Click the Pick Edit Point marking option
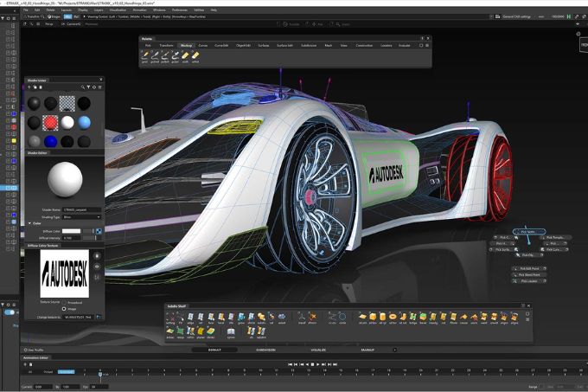 click(x=529, y=268)
